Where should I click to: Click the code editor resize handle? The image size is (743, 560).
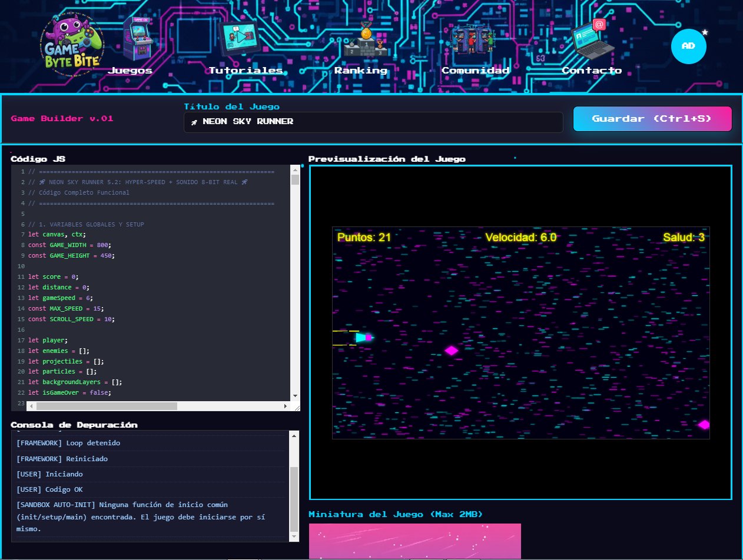point(296,407)
